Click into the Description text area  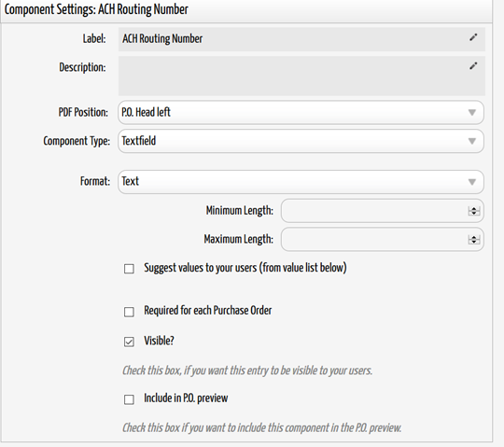point(301,76)
